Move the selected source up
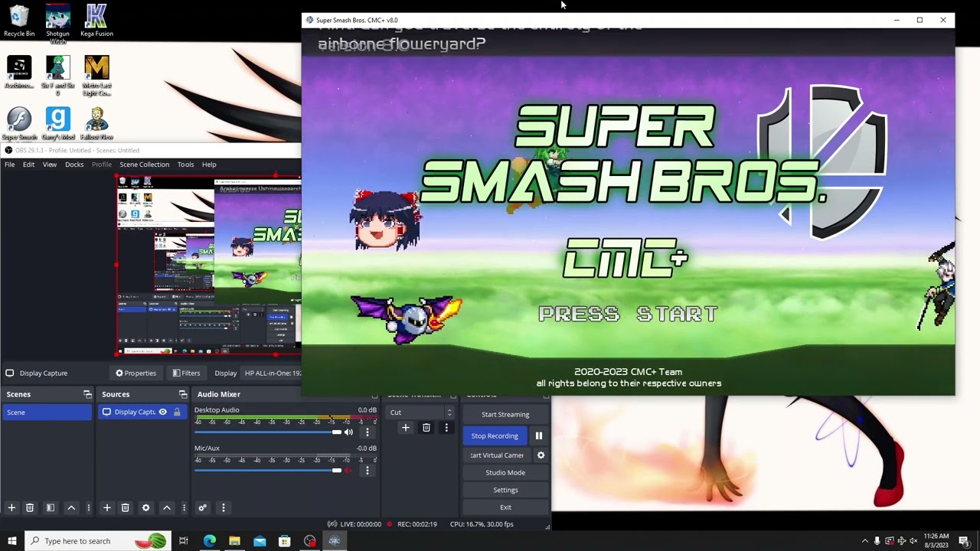Screen dimensions: 980x551 point(166,507)
